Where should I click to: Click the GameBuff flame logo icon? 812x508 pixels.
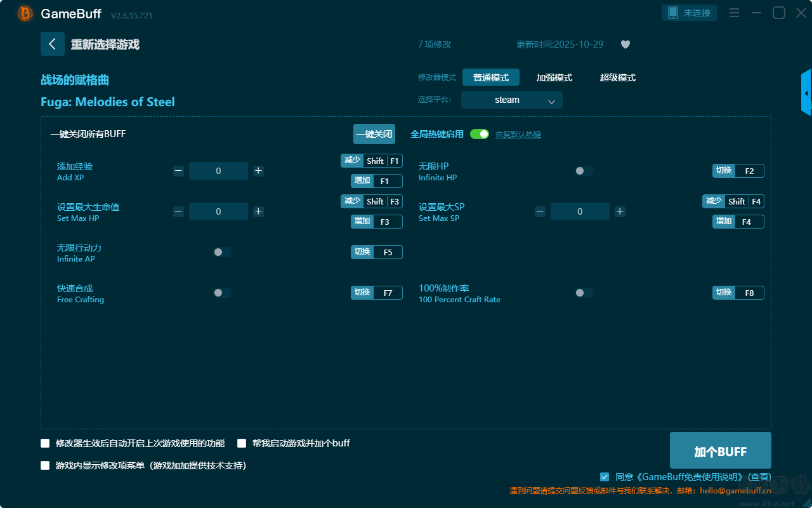25,13
